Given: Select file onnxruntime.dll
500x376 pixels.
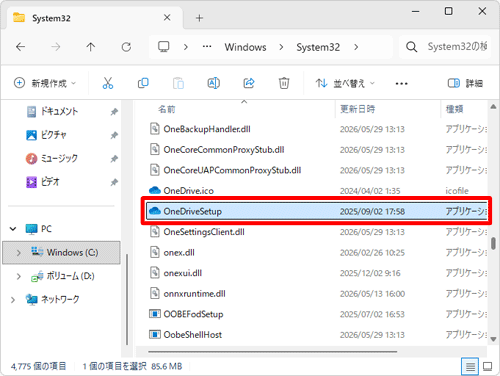Looking at the screenshot, I should pos(194,294).
